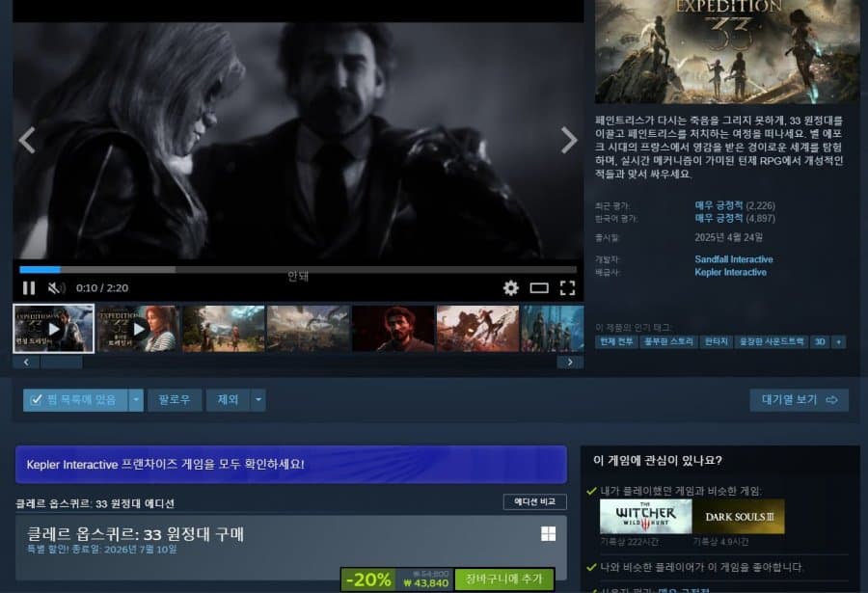The width and height of the screenshot is (868, 593).
Task: Open The Witcher Wild Hunt game capsule
Action: (645, 517)
